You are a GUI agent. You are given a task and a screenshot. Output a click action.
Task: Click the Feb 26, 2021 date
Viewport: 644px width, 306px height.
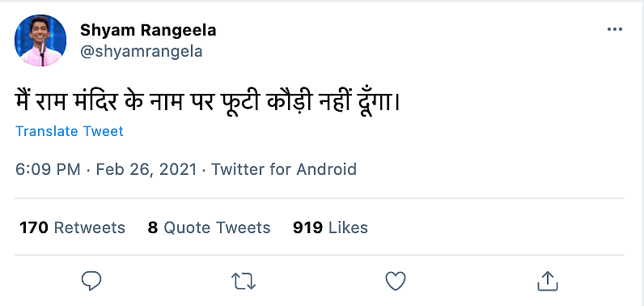click(x=146, y=169)
